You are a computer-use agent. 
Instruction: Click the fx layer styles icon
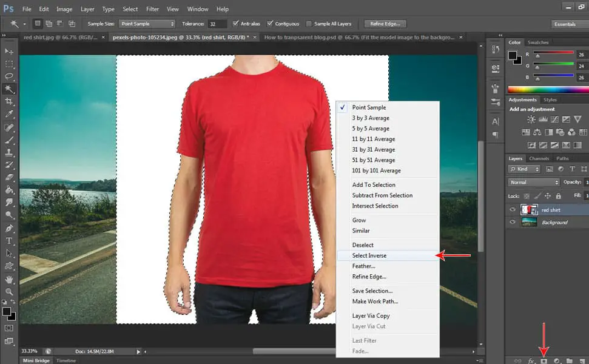coord(531,360)
